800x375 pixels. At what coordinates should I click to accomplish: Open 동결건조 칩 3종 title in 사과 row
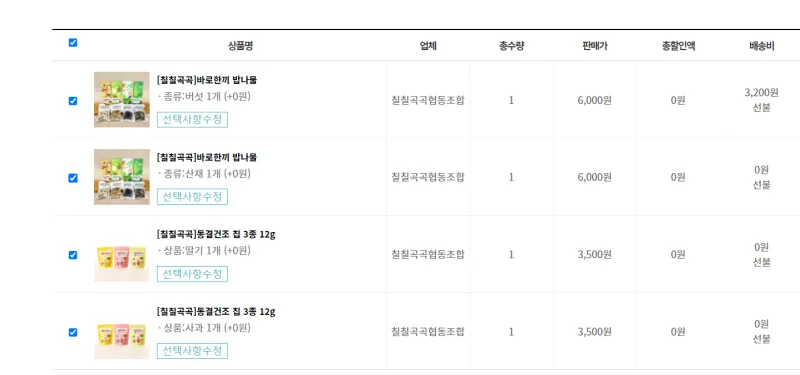(x=216, y=312)
